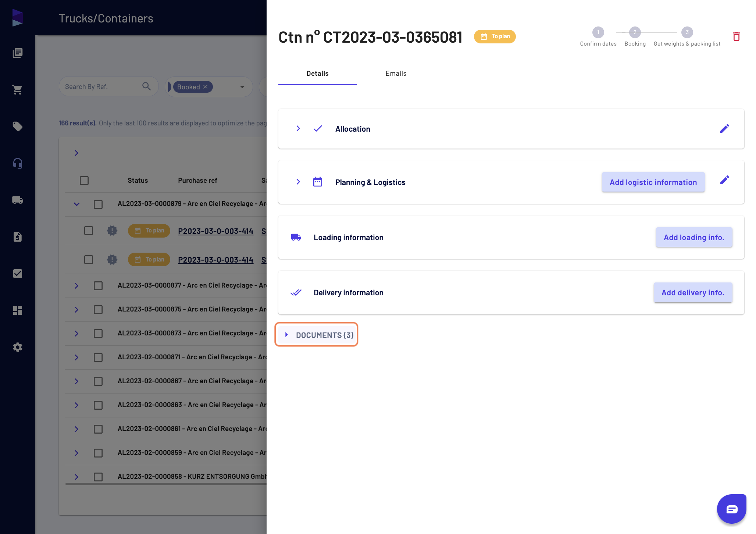Open settings gear in sidebar
This screenshot has width=756, height=534.
17,347
